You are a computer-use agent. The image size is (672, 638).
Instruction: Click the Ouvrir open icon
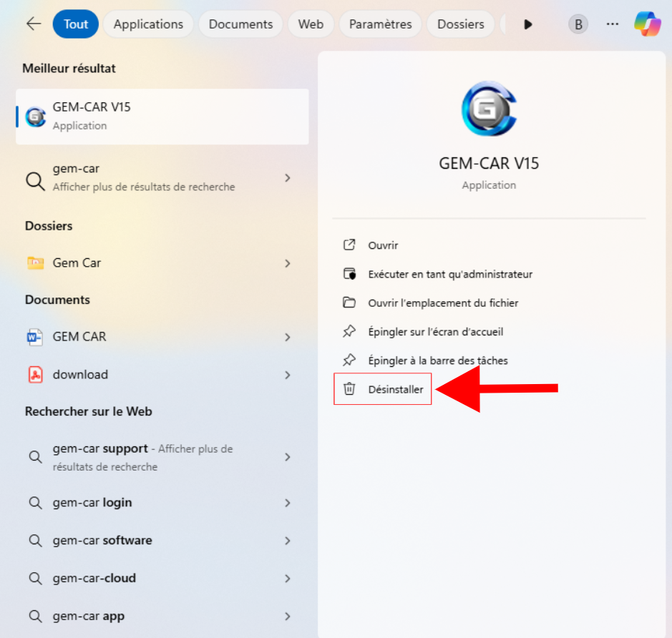click(x=349, y=245)
